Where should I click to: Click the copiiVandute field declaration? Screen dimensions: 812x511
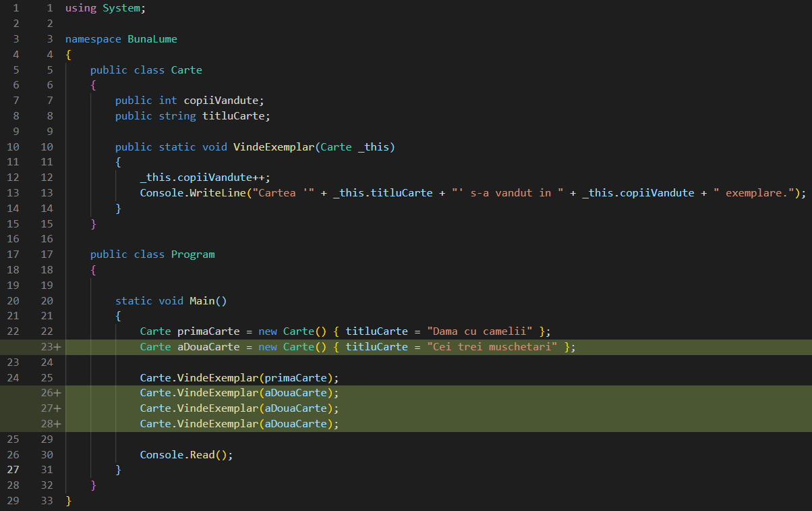tap(224, 101)
